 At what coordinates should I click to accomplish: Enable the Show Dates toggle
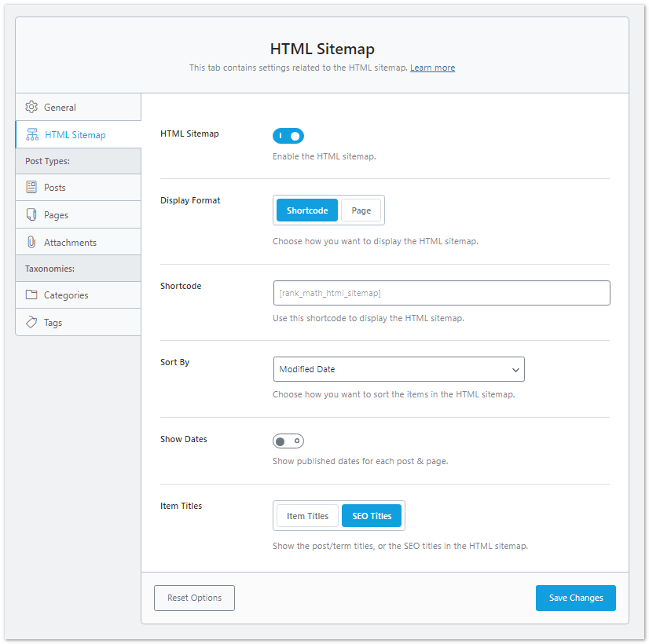coord(288,441)
